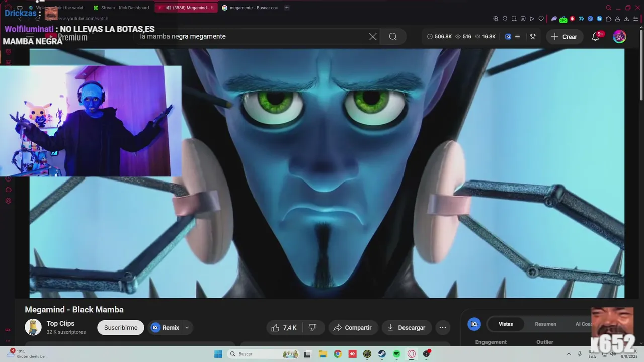Click the green 390 extension badge icon

pos(563,19)
